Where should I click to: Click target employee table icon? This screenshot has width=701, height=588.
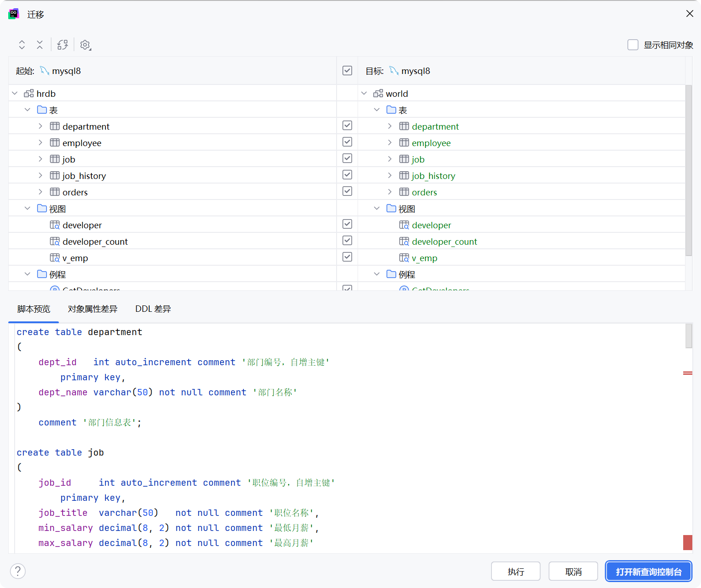[x=404, y=142]
